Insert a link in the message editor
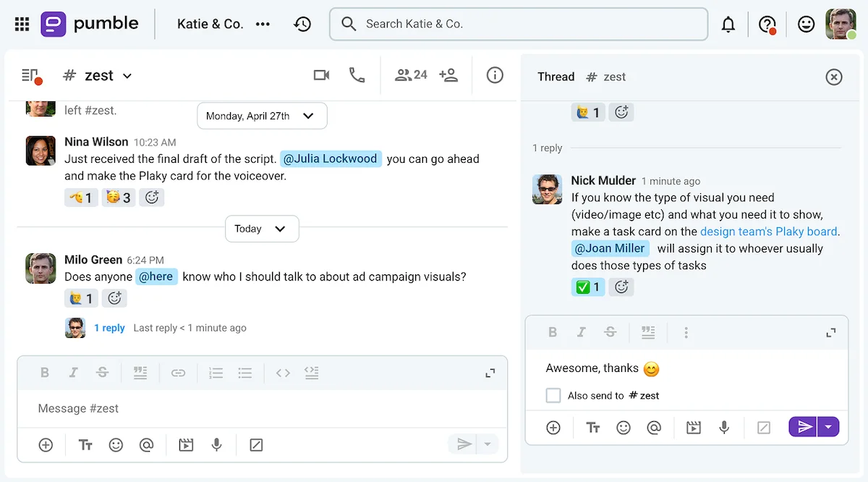 coord(178,373)
